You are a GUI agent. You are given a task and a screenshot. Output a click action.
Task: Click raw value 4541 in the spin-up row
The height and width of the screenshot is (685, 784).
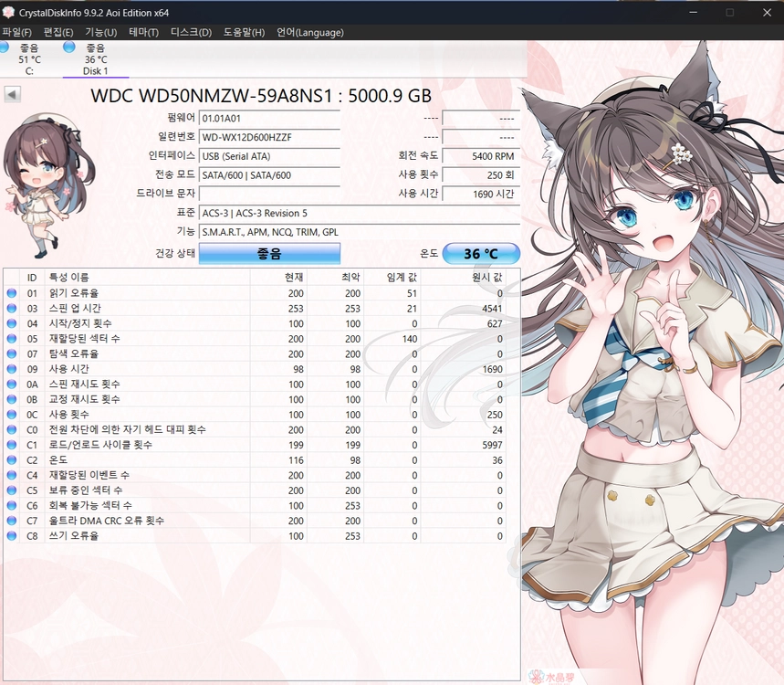pyautogui.click(x=492, y=309)
